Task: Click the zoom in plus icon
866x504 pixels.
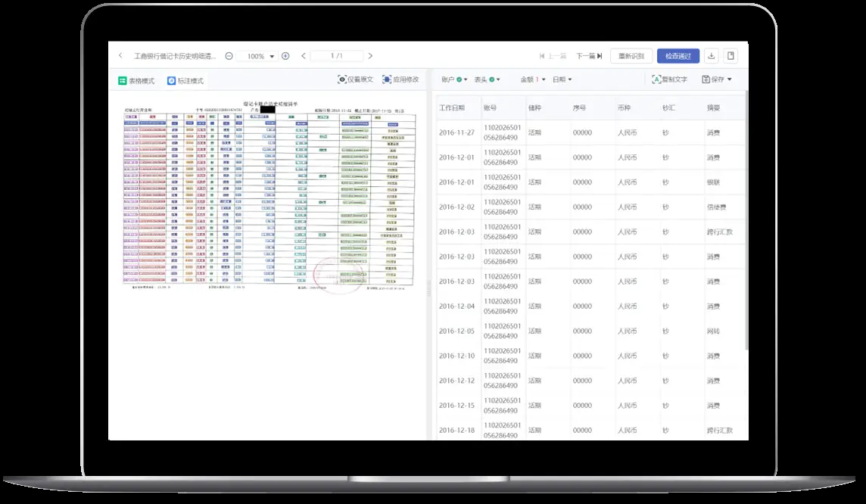Action: tap(285, 56)
